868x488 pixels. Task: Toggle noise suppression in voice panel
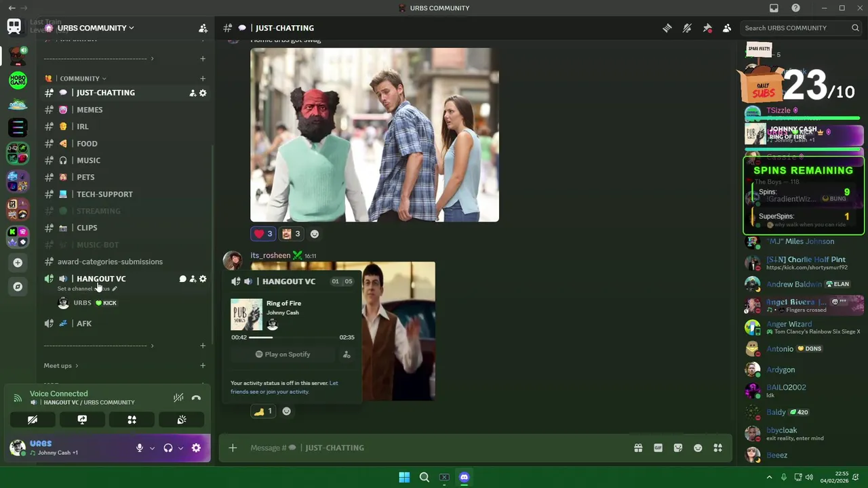pyautogui.click(x=178, y=398)
